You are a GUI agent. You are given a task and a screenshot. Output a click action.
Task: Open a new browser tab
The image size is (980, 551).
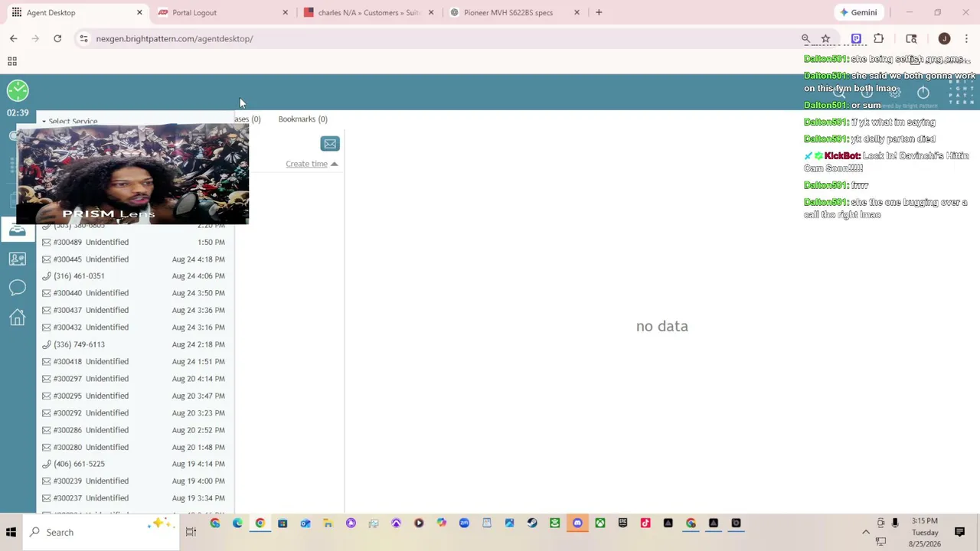pyautogui.click(x=599, y=12)
